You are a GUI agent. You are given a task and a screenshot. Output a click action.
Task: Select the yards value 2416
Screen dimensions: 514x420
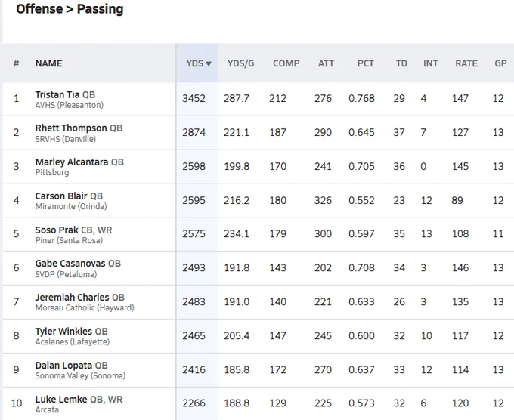[194, 370]
